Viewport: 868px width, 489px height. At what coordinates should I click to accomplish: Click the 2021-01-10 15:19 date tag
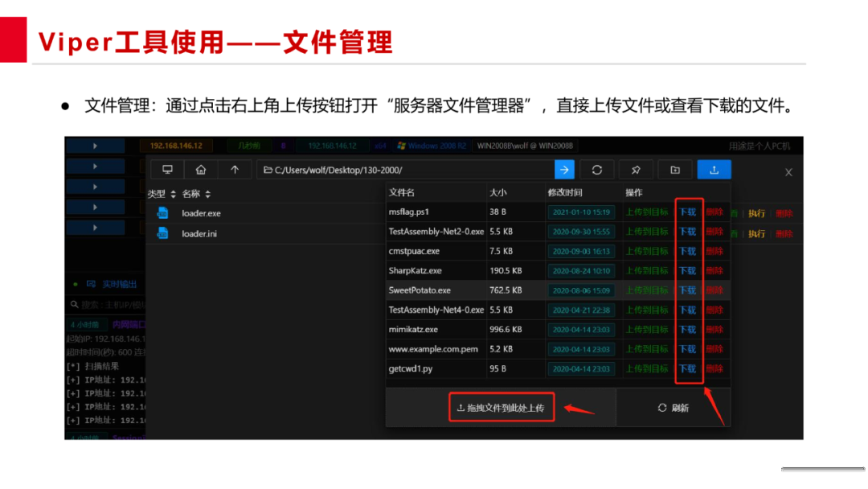click(x=581, y=212)
